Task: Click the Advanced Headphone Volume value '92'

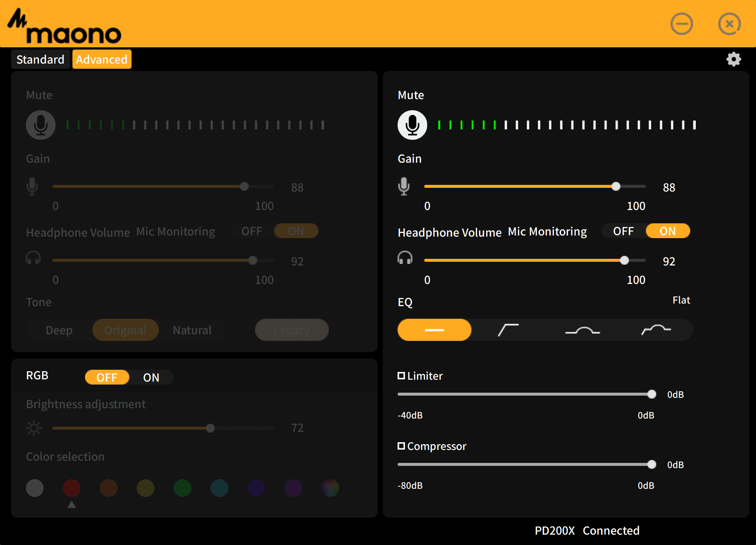Action: [x=669, y=261]
